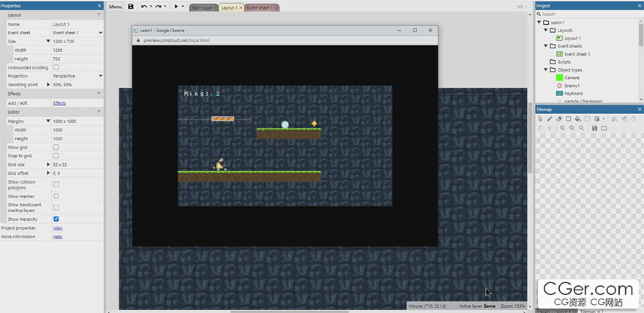Select the Tilemap eraser tool

[x=559, y=118]
